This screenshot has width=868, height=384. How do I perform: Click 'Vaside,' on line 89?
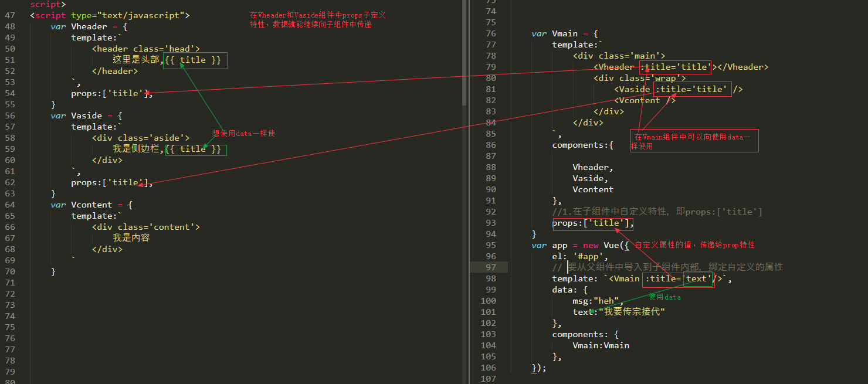coord(591,178)
